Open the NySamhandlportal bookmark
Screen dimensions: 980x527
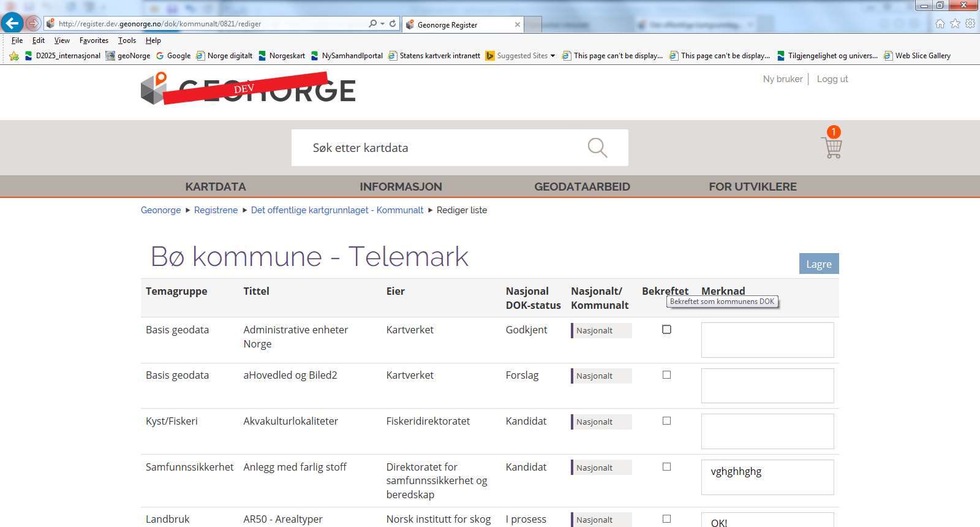point(347,56)
